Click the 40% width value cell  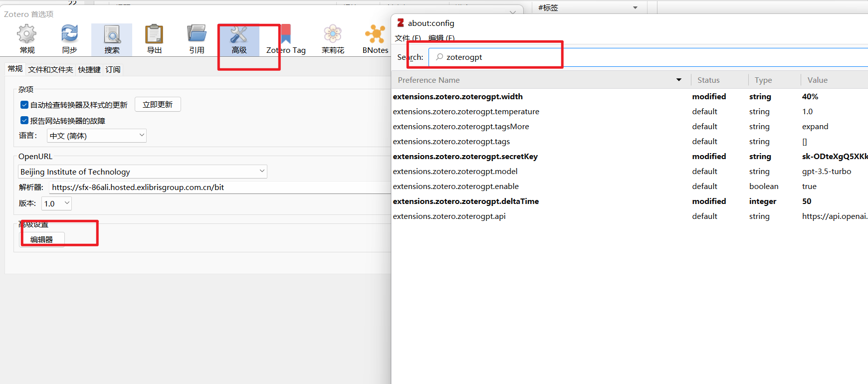[810, 96]
